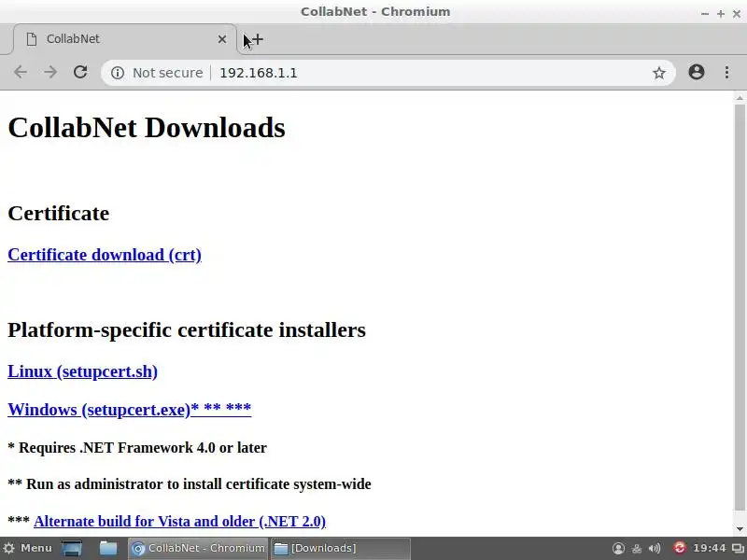Image resolution: width=747 pixels, height=560 pixels.
Task: Bookmark this page with the star icon
Action: 659,73
